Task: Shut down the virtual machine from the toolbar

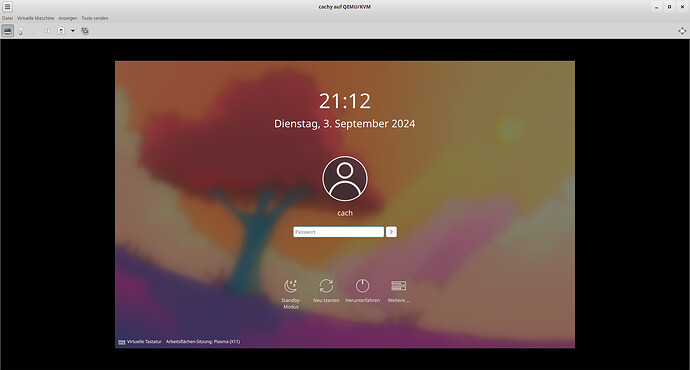Action: [61, 31]
